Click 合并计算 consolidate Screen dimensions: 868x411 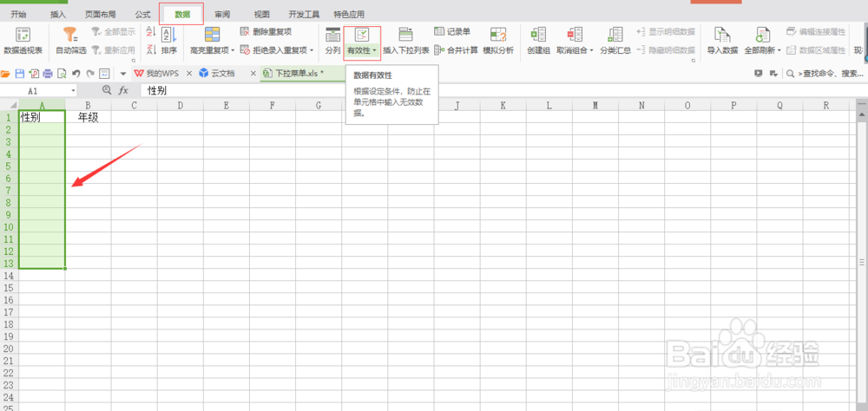tap(457, 49)
